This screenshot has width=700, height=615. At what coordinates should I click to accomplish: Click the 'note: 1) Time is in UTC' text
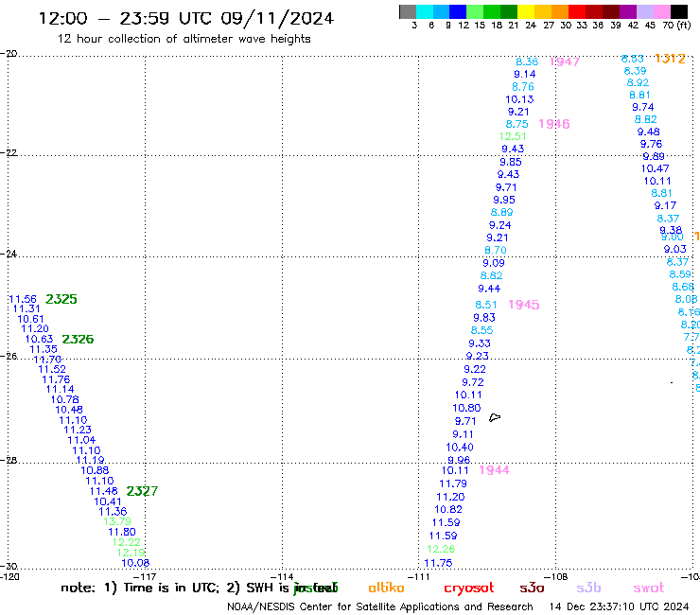(x=140, y=588)
